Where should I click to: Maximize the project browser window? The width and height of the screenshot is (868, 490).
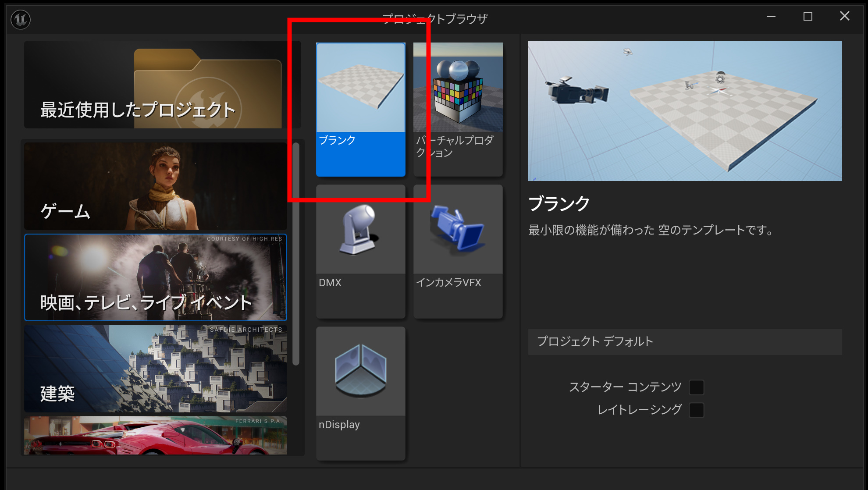[x=808, y=17]
